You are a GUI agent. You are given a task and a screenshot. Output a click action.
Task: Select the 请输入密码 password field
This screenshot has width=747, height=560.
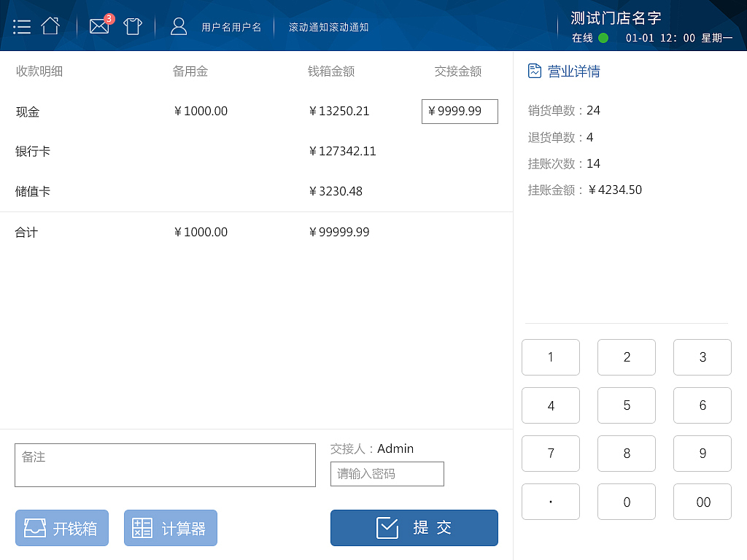pos(387,474)
